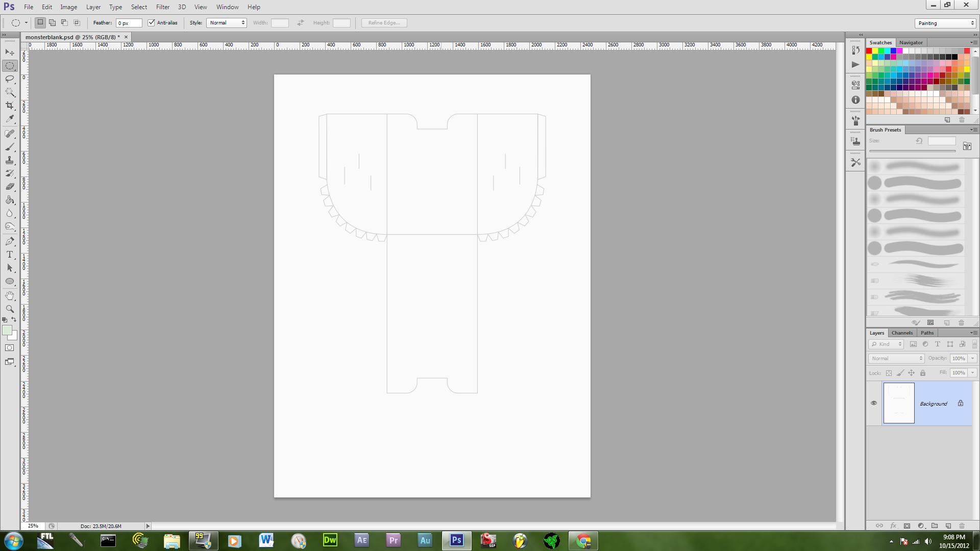The image size is (980, 551).
Task: Open the Filter menu
Action: click(x=163, y=7)
